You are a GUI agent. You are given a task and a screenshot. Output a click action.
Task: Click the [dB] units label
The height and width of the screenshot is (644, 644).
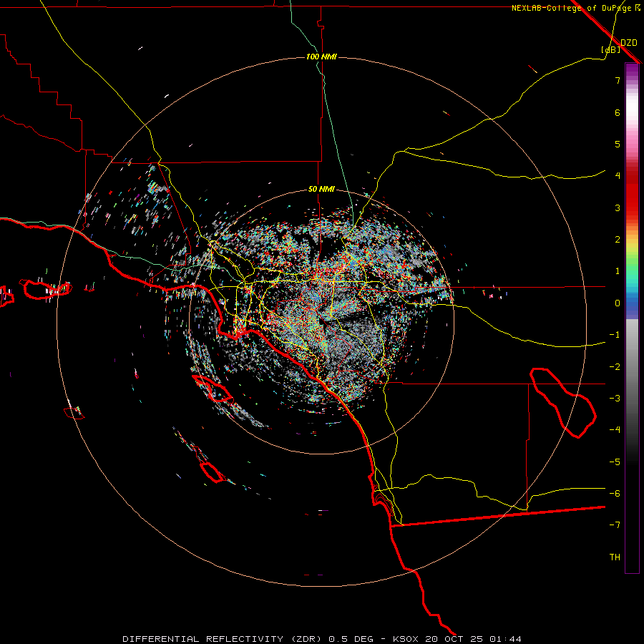click(x=611, y=49)
